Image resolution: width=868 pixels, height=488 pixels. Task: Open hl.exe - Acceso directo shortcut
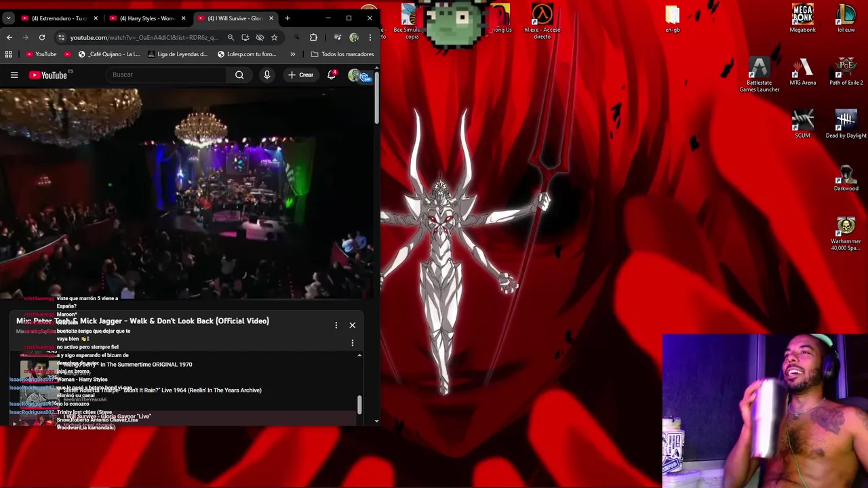click(542, 21)
